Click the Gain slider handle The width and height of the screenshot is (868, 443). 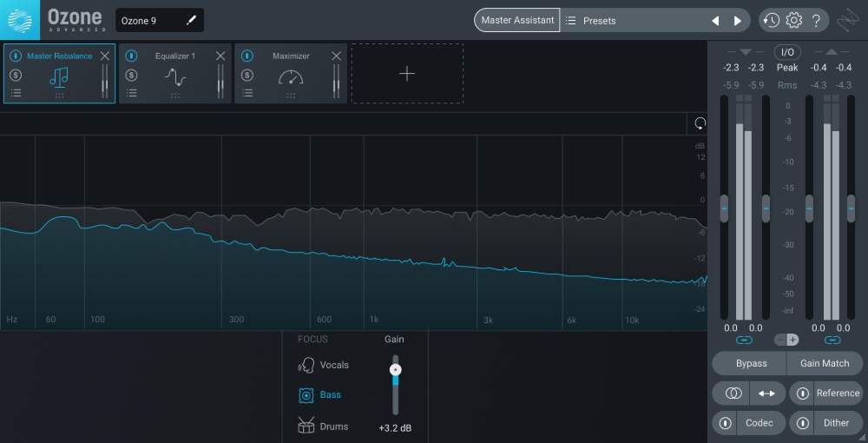click(396, 369)
